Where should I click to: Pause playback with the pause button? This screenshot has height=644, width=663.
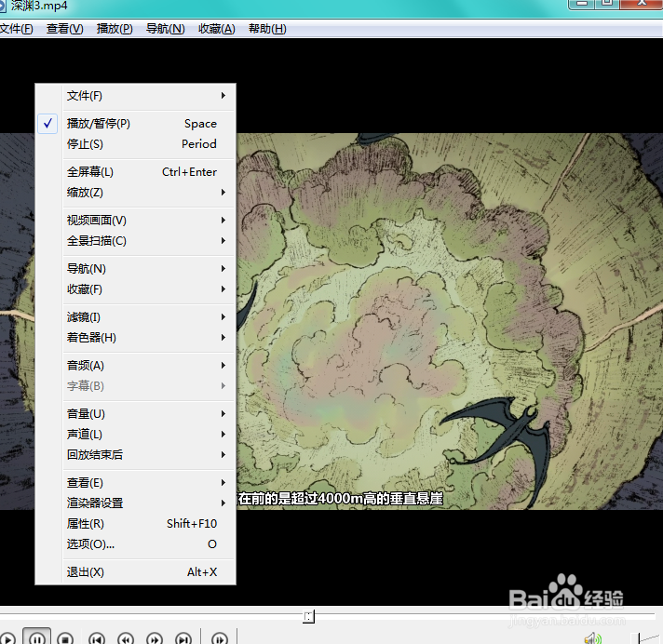[x=37, y=638]
